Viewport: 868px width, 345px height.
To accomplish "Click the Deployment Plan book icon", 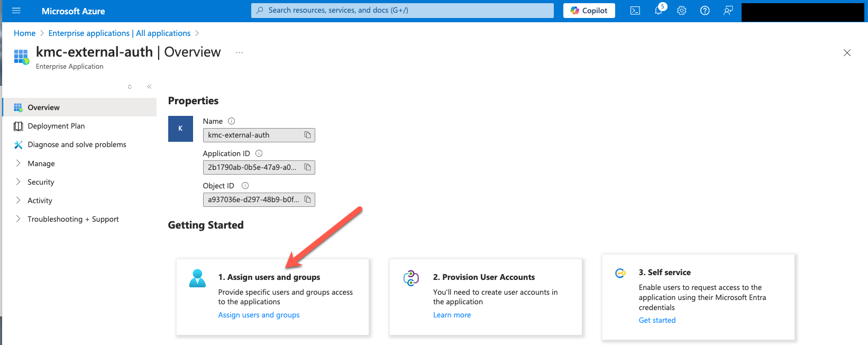I will coord(18,126).
